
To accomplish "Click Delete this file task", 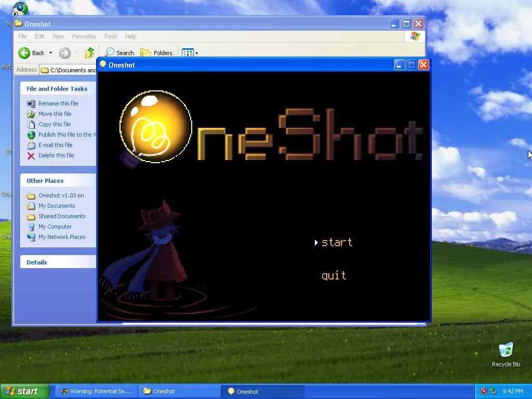I will [x=56, y=155].
